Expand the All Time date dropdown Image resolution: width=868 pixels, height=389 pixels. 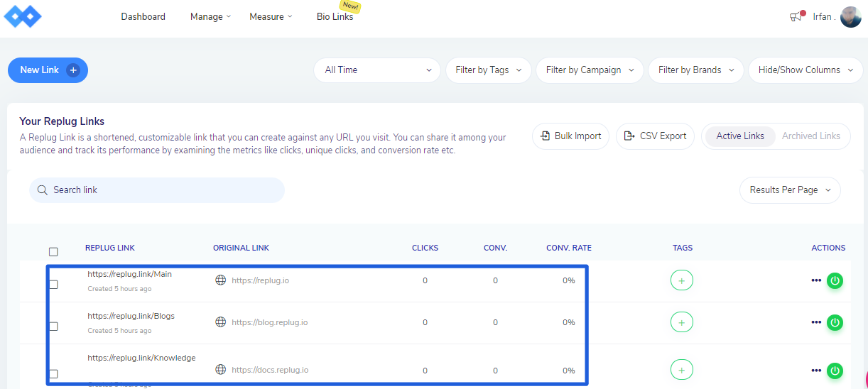377,70
